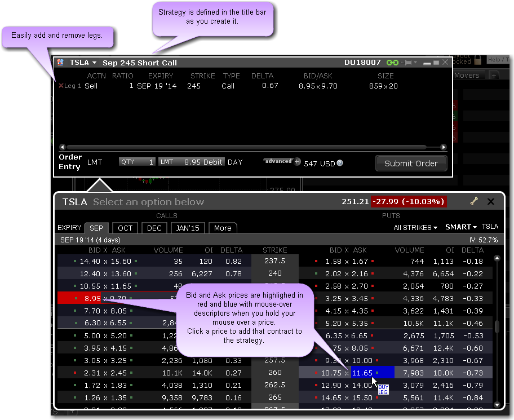Viewport: 514px width, 420px height.
Task: Click the green linked-circles icon in the title bar
Action: [x=393, y=62]
